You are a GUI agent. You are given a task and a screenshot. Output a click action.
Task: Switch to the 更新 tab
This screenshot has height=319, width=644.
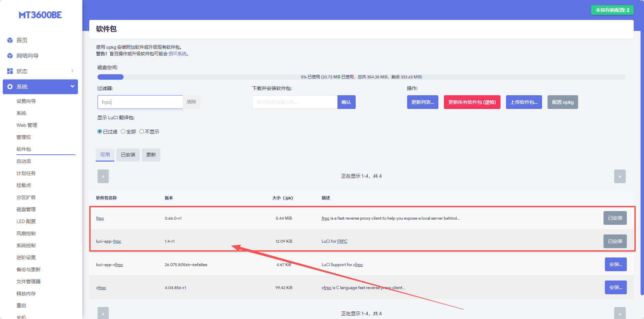pyautogui.click(x=151, y=155)
